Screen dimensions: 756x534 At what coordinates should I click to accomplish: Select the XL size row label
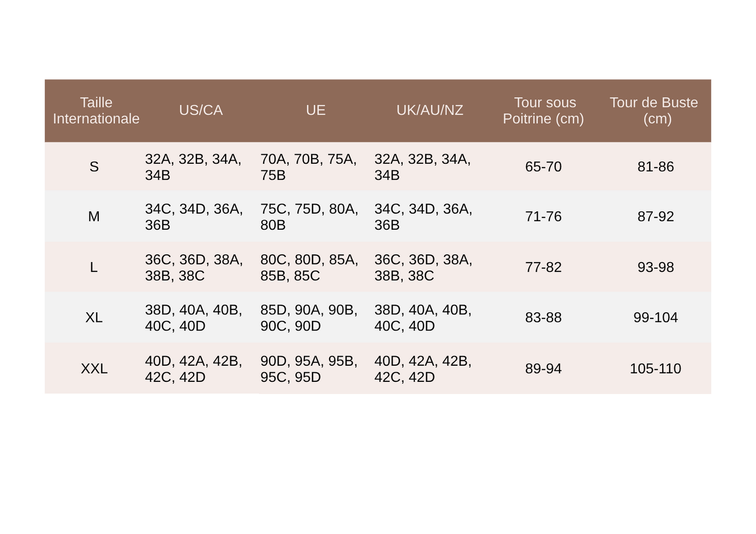[94, 317]
